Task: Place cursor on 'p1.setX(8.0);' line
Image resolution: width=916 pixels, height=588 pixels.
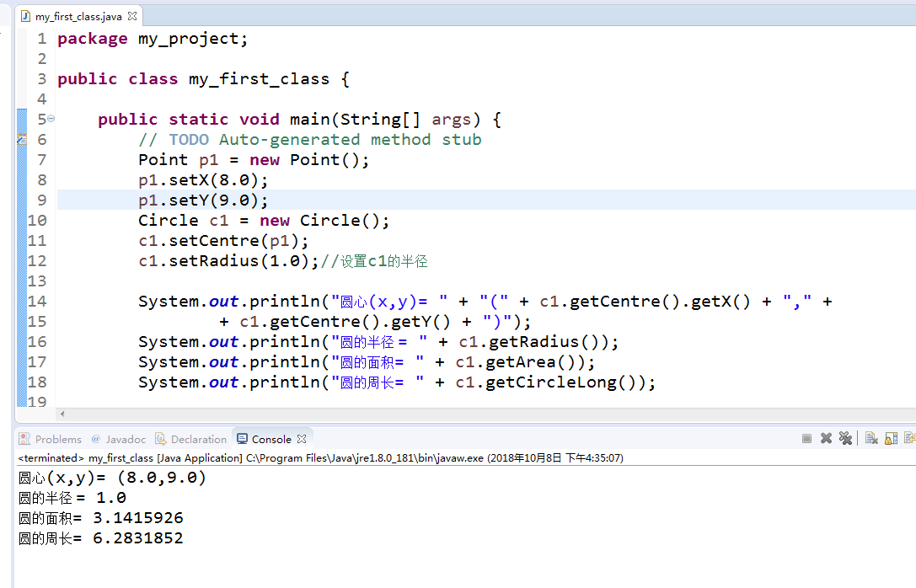Action: (x=203, y=180)
